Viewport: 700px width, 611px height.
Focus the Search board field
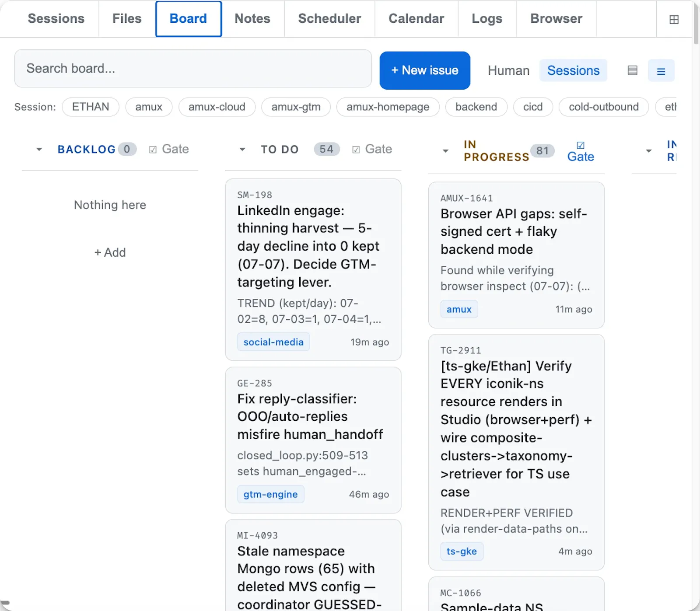193,68
